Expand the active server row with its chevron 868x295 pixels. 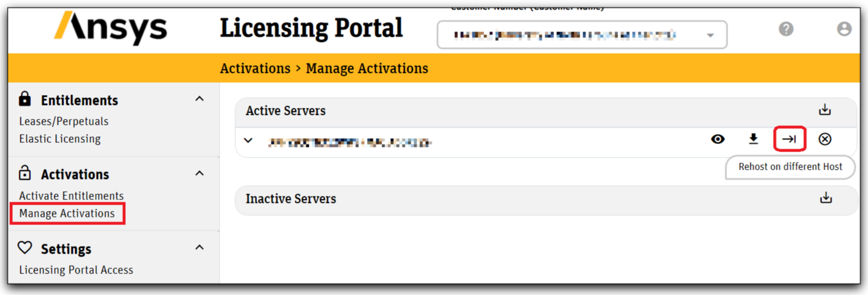tap(248, 141)
